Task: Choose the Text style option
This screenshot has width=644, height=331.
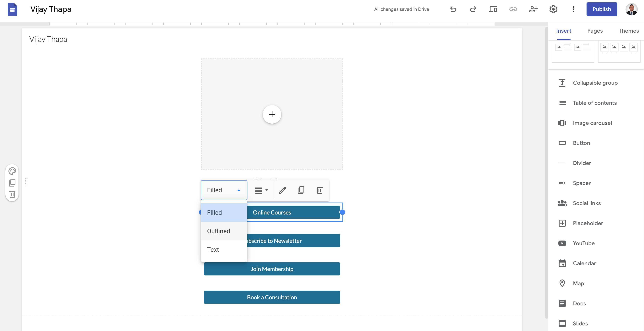Action: tap(224, 249)
